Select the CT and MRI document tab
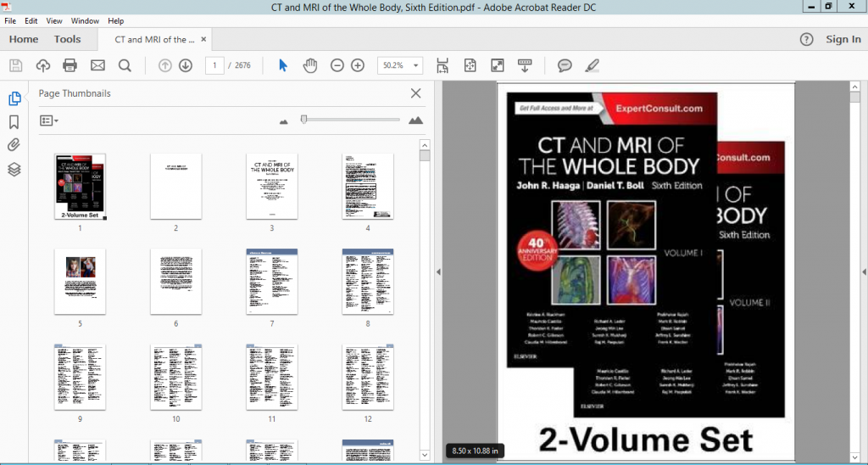 (x=154, y=39)
